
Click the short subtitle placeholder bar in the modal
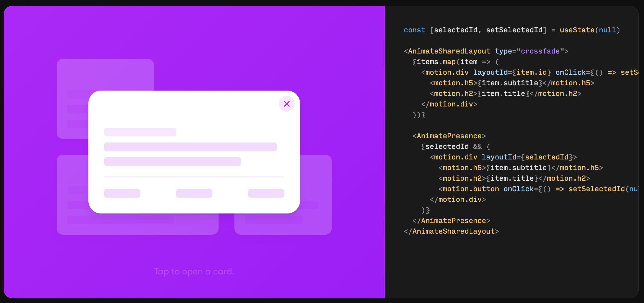click(x=140, y=132)
